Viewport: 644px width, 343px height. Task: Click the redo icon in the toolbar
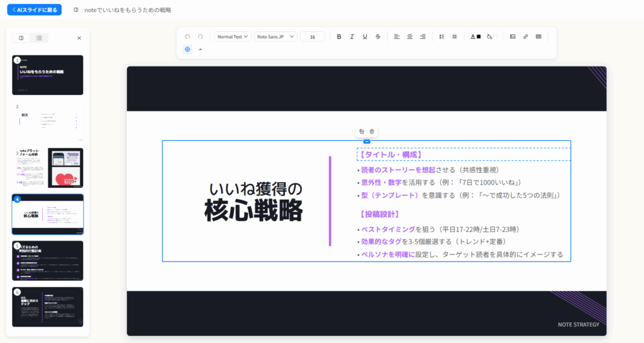pos(201,36)
